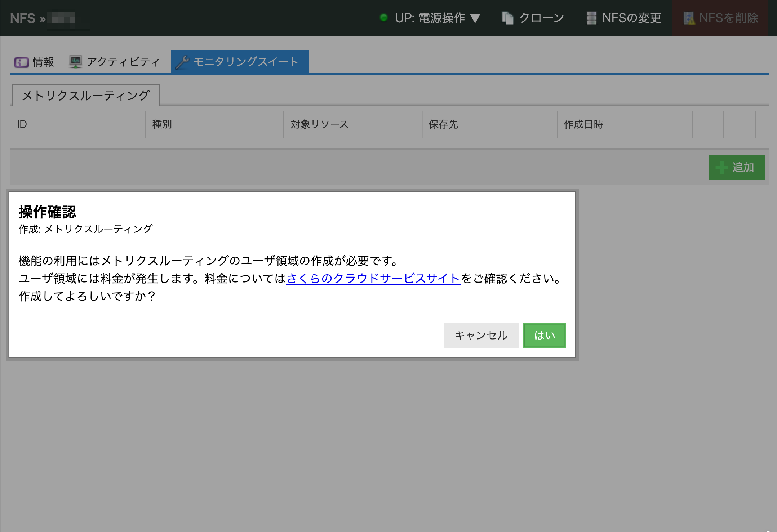Click the 種別 column header

pos(162,124)
